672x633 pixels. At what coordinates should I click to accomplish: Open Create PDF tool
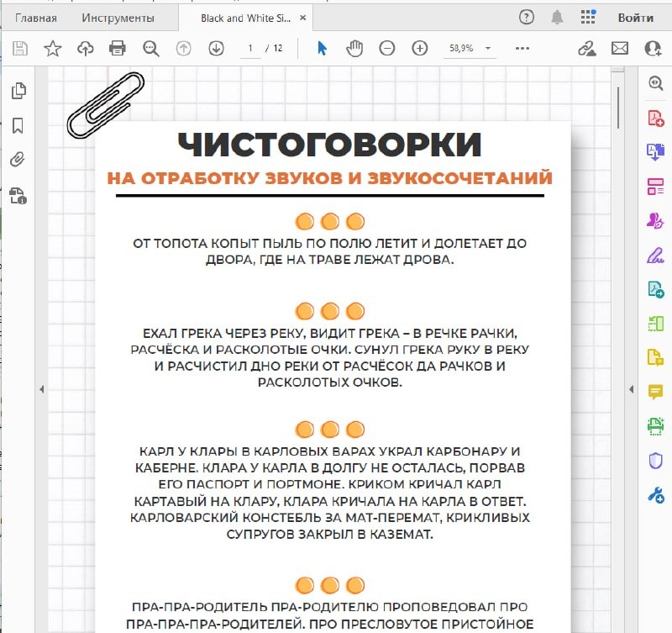point(656,118)
